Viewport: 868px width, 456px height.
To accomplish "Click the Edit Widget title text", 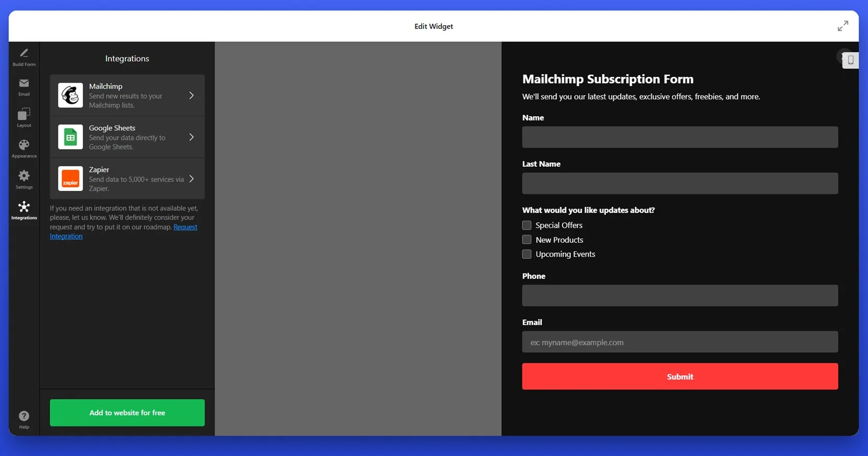I will [x=433, y=26].
